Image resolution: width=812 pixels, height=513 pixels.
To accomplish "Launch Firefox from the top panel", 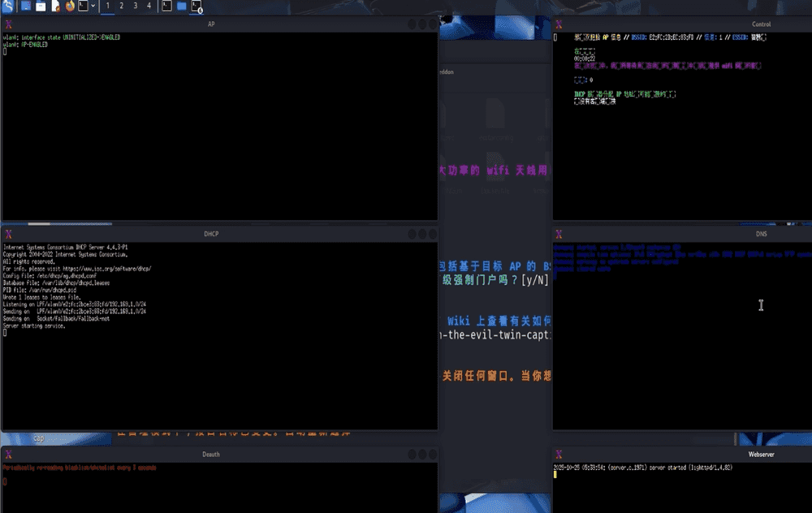I will tap(70, 6).
